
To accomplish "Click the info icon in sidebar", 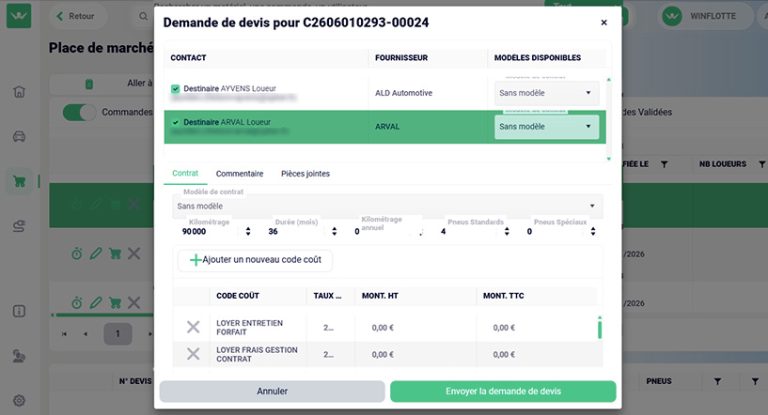I will [19, 311].
